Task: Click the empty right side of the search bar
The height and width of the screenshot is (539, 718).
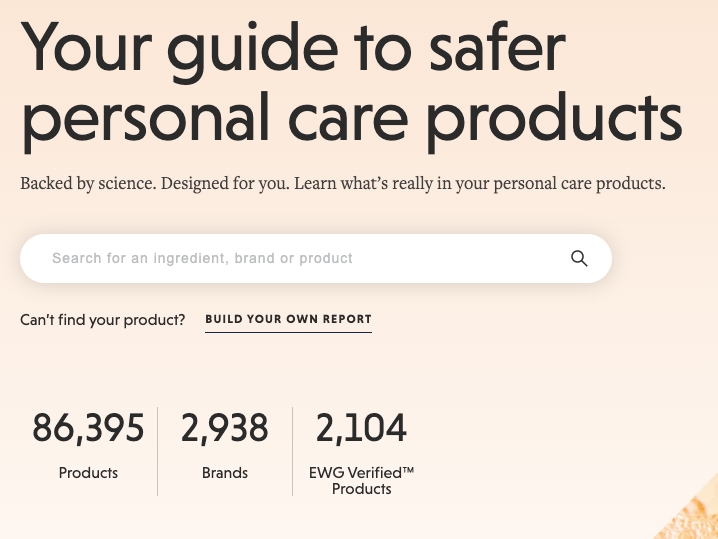Action: click(x=460, y=258)
